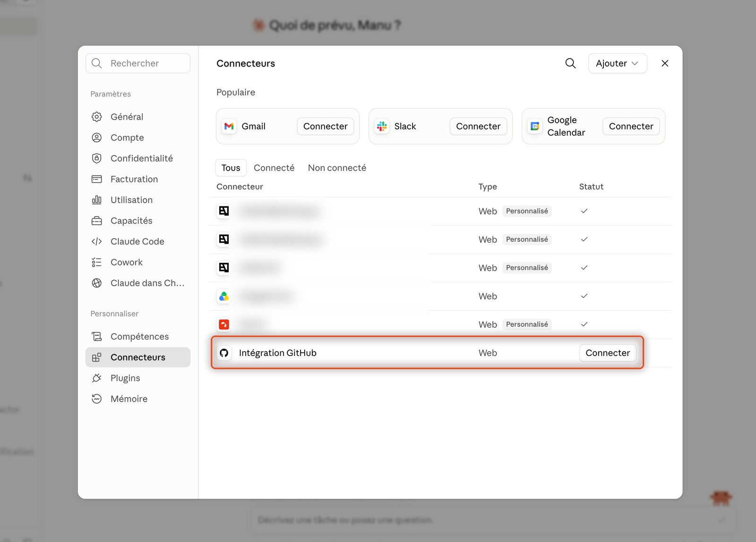
Task: Open the Compte section icon
Action: pyautogui.click(x=97, y=137)
